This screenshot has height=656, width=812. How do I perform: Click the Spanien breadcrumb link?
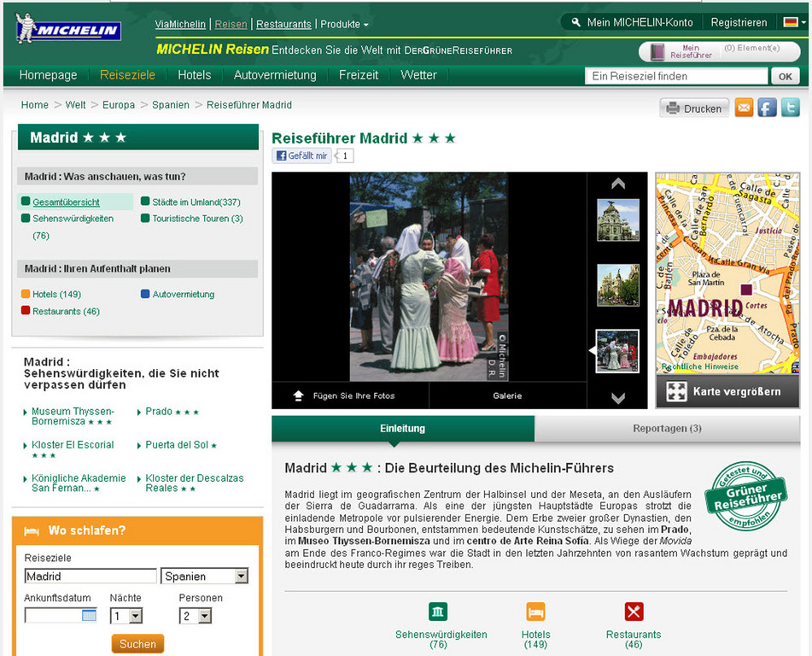click(171, 105)
